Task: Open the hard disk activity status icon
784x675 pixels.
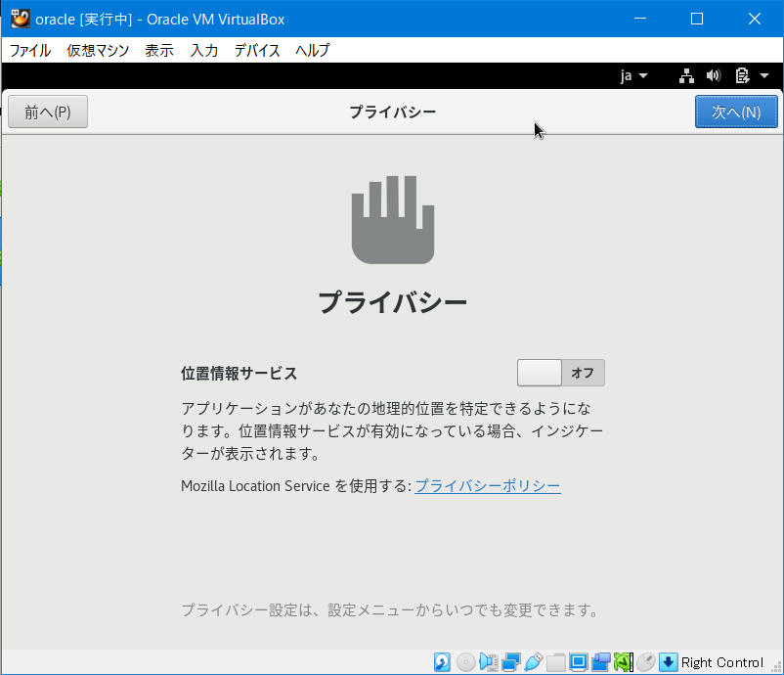Action: pyautogui.click(x=443, y=662)
